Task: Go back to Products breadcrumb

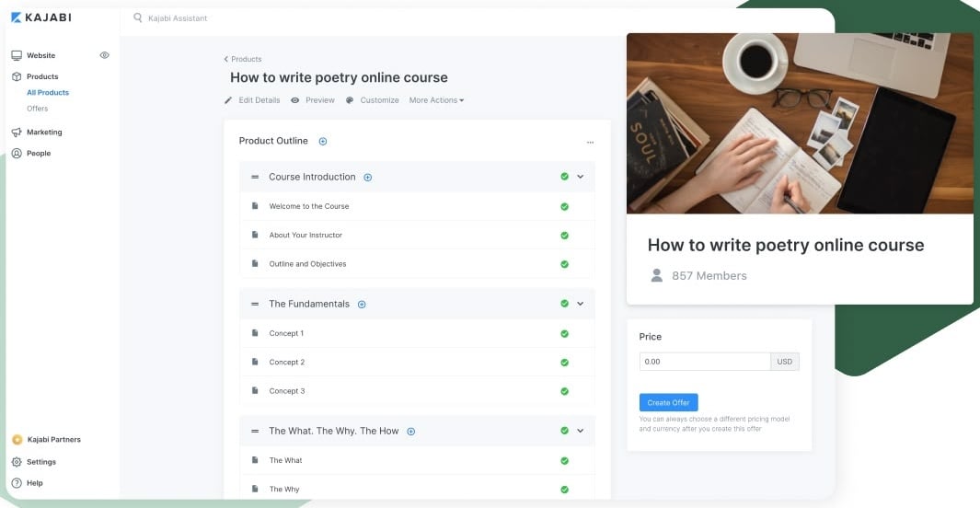Action: pos(243,59)
